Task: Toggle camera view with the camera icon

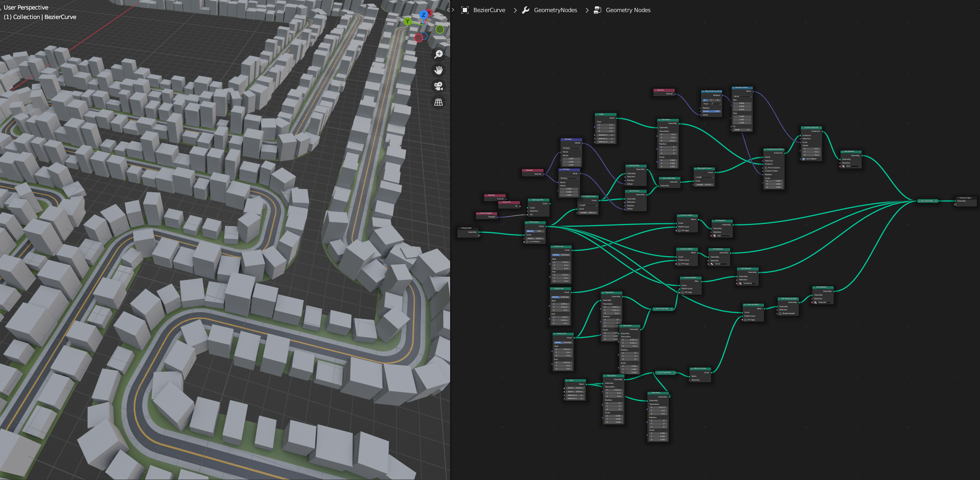Action: [x=438, y=86]
